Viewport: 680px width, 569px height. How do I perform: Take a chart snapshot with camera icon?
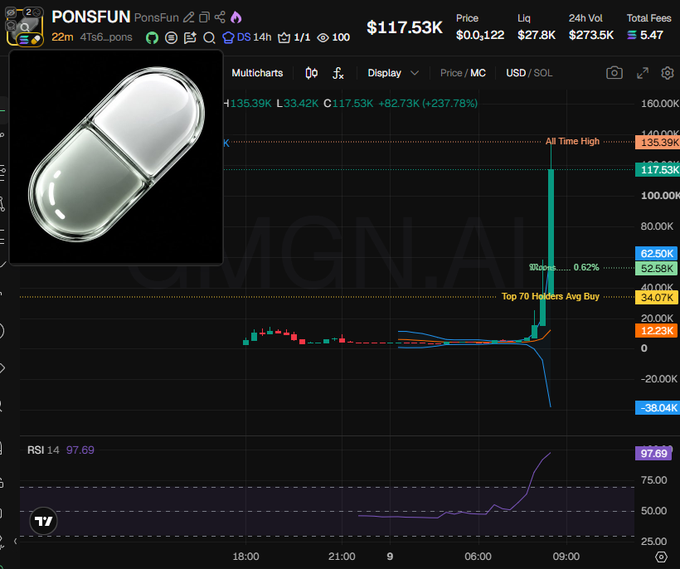pyautogui.click(x=614, y=73)
